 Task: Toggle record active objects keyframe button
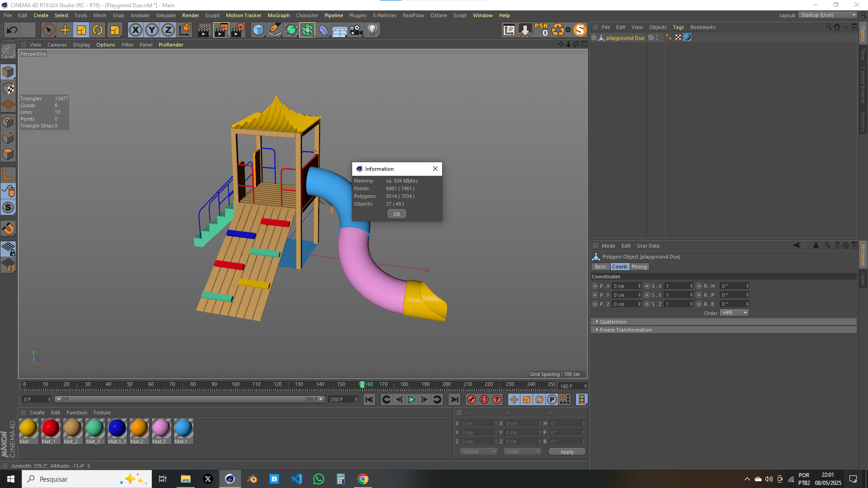pyautogui.click(x=472, y=399)
